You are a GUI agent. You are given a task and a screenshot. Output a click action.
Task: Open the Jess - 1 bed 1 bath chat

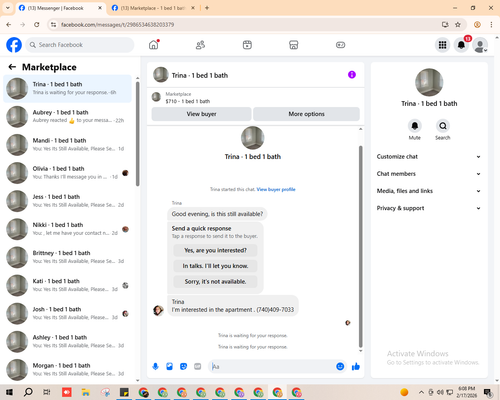pyautogui.click(x=67, y=201)
